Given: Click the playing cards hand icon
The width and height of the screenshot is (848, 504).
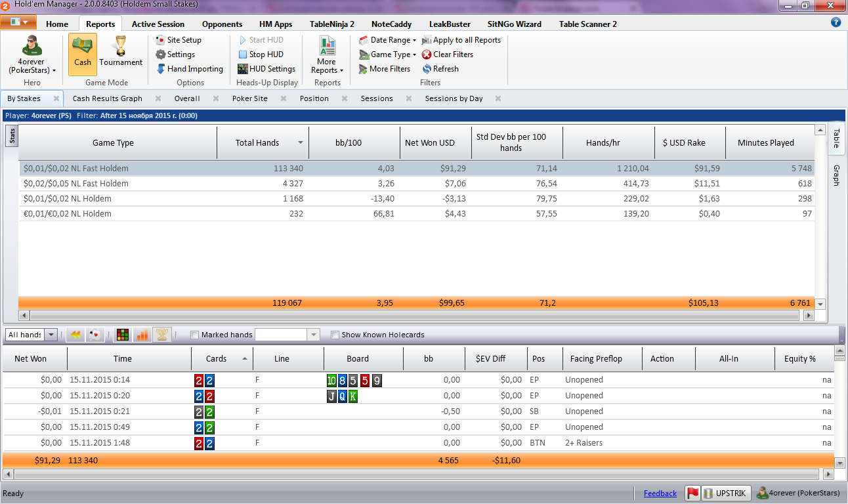Looking at the screenshot, I should [95, 335].
